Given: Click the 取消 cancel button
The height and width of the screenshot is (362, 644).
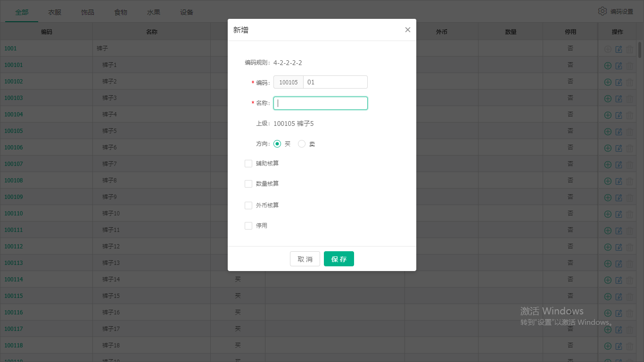Looking at the screenshot, I should 305,258.
